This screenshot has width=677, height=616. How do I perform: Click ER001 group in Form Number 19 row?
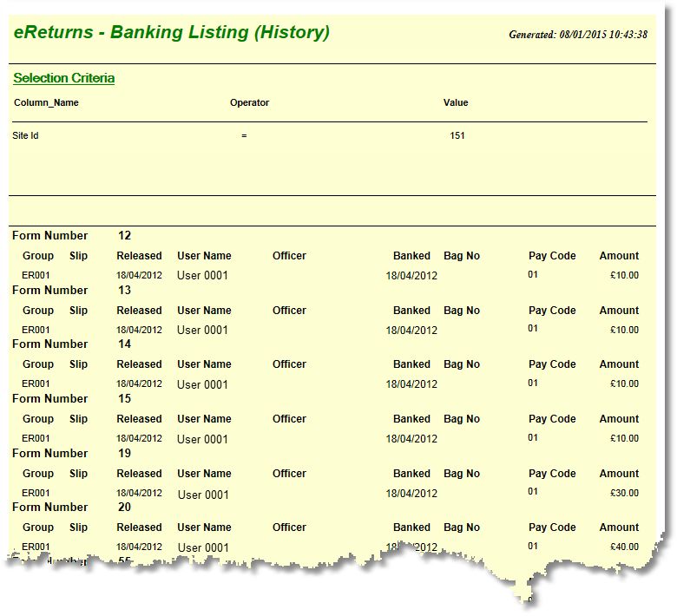[36, 493]
